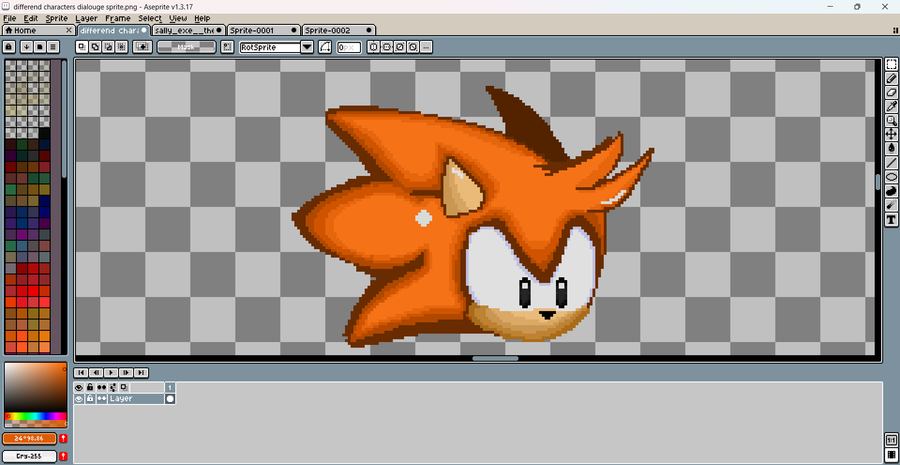Click the Gry-255 background color button
This screenshot has width=900, height=465.
pos(29,456)
